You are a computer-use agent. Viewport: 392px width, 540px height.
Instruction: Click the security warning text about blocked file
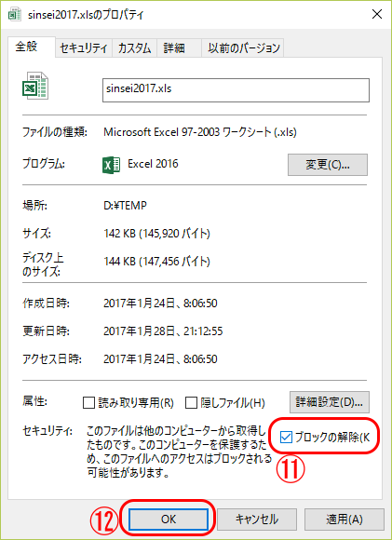(179, 452)
